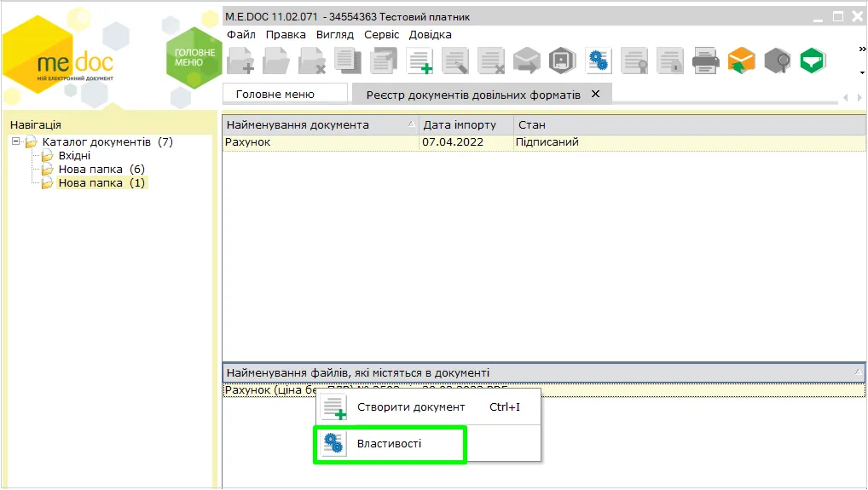Click the delete document toolbar icon
Viewport: 868px width, 490px height.
coord(491,61)
